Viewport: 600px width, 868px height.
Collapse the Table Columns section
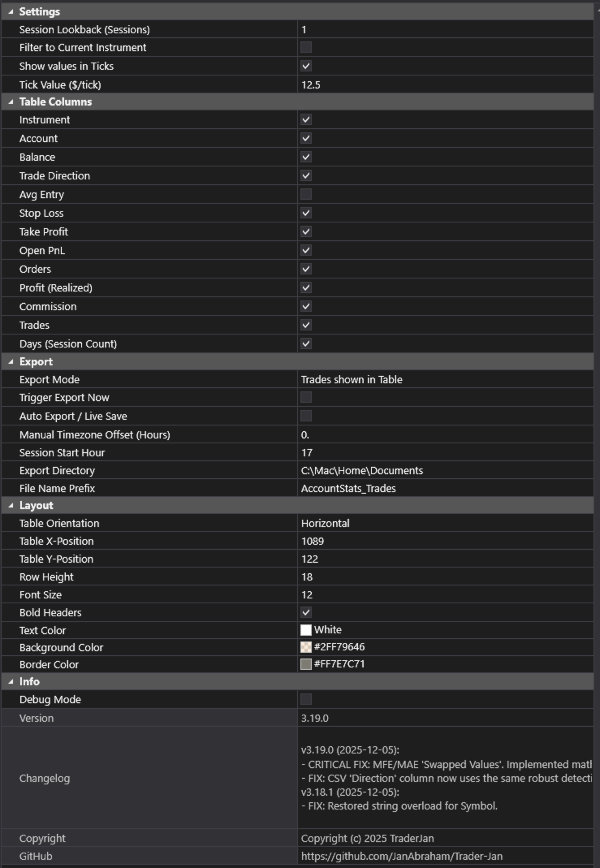pyautogui.click(x=11, y=102)
